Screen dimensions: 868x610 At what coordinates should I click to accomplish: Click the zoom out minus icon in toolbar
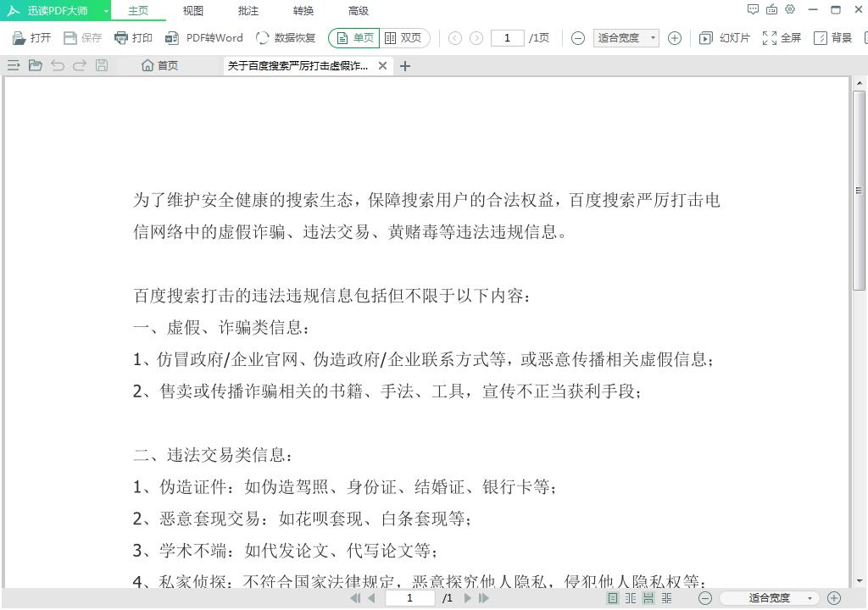point(578,38)
